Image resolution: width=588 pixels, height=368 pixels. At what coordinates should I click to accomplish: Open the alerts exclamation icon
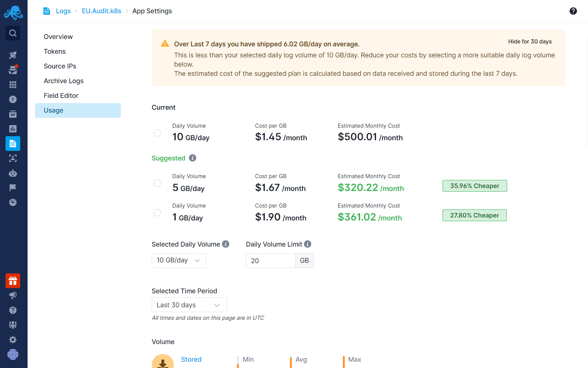(x=13, y=99)
